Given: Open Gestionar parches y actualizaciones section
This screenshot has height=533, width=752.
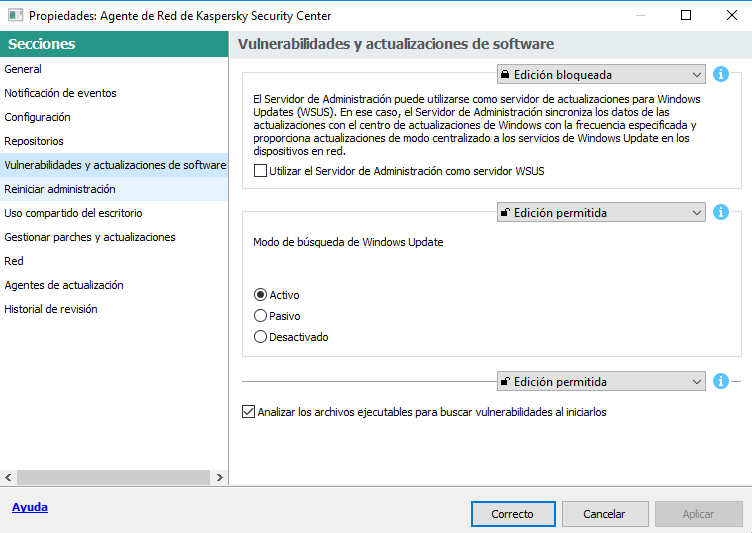Looking at the screenshot, I should pyautogui.click(x=114, y=237).
